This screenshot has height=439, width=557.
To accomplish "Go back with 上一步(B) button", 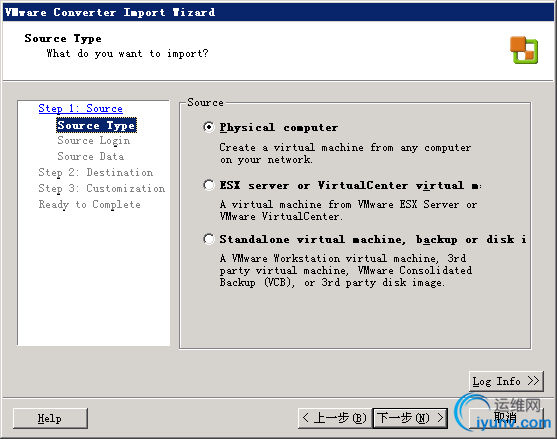I will [335, 418].
